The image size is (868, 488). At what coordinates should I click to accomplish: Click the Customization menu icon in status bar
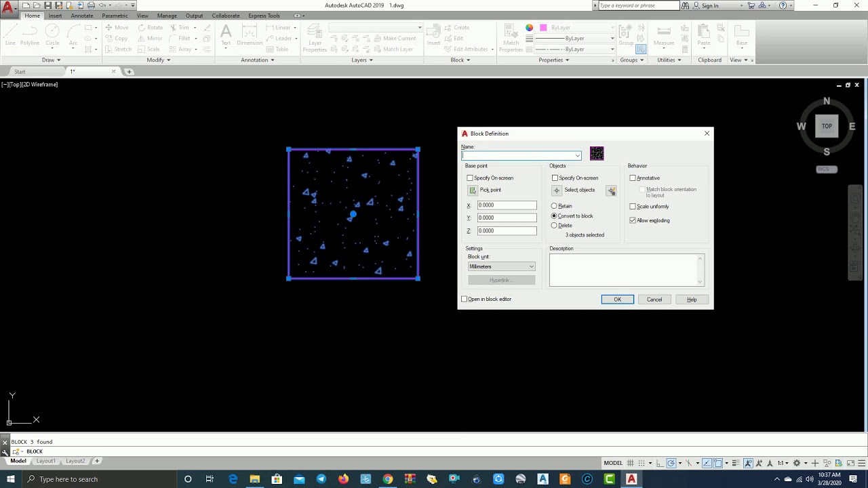coord(861,463)
